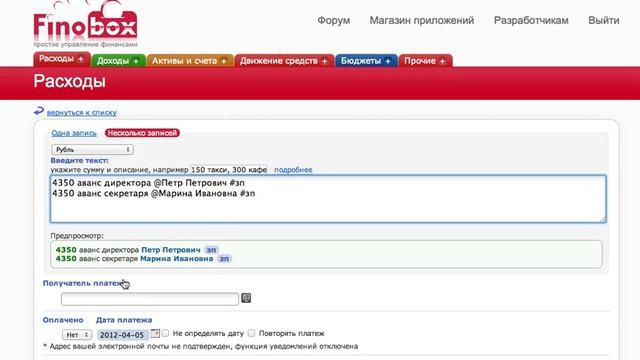Click the payment date field 2012-04-05
The height and width of the screenshot is (360, 640).
click(x=122, y=335)
